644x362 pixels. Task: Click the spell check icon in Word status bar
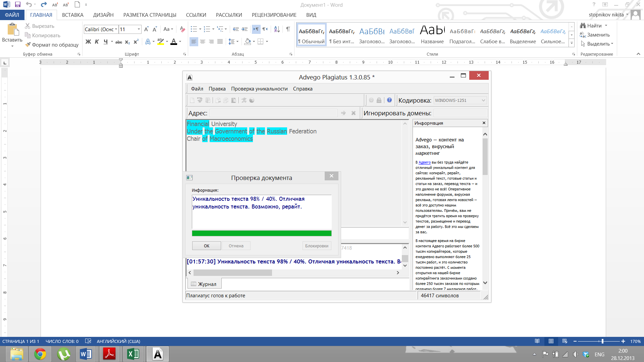coord(88,341)
